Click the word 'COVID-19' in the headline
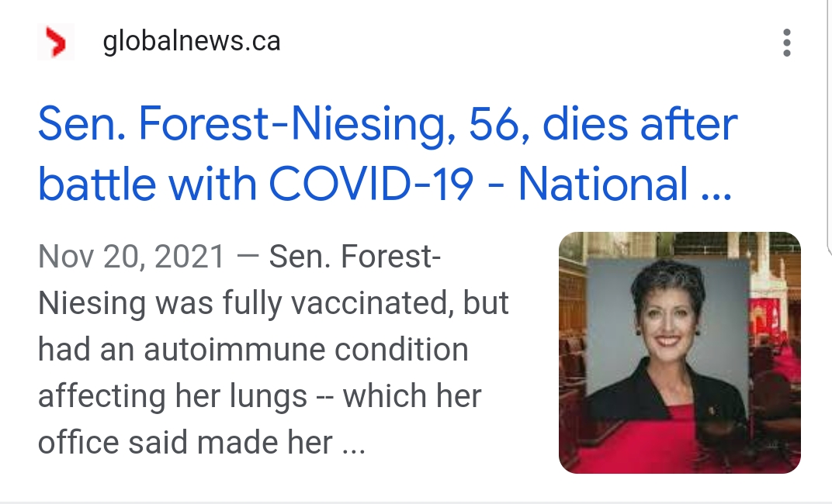832x504 pixels. point(371,184)
